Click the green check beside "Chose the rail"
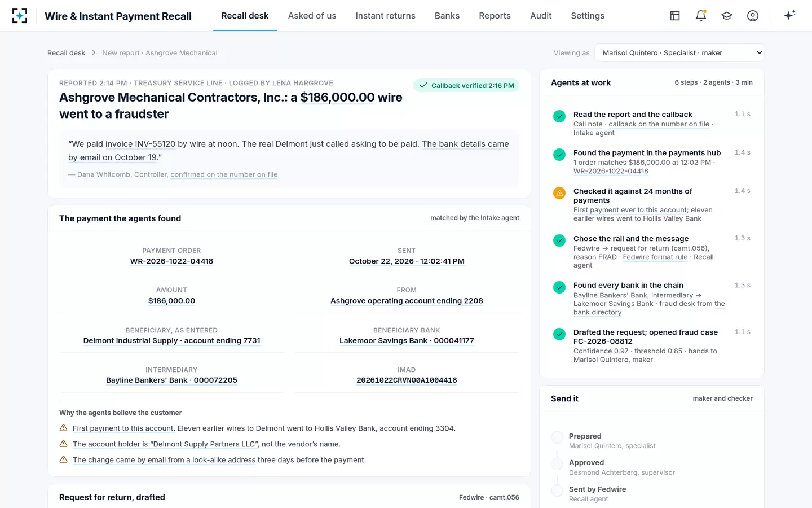 559,240
